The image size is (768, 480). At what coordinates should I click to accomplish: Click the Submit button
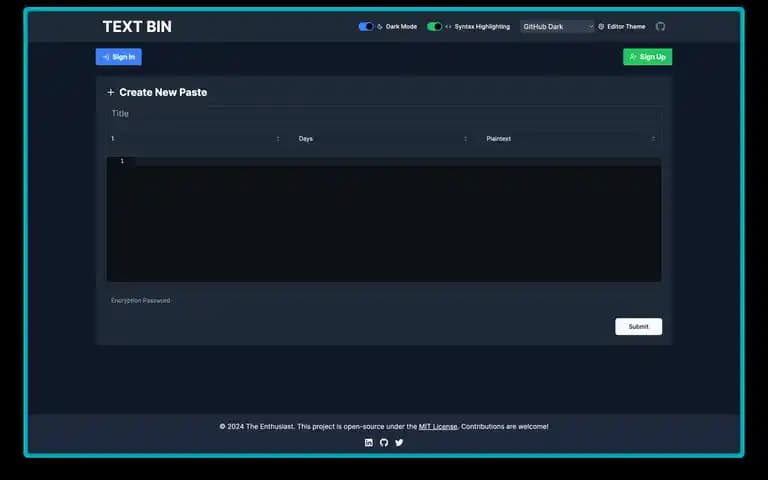638,327
